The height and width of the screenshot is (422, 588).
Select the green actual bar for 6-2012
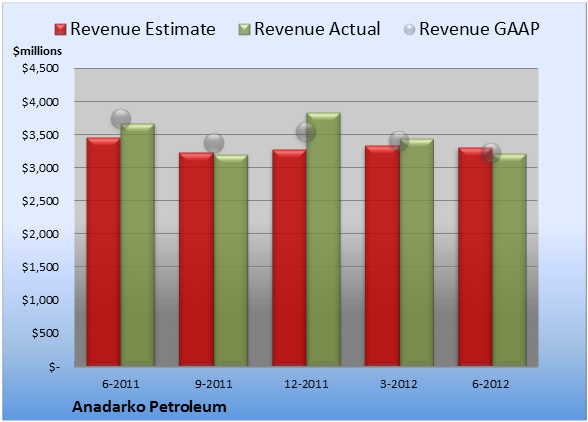coord(509,260)
